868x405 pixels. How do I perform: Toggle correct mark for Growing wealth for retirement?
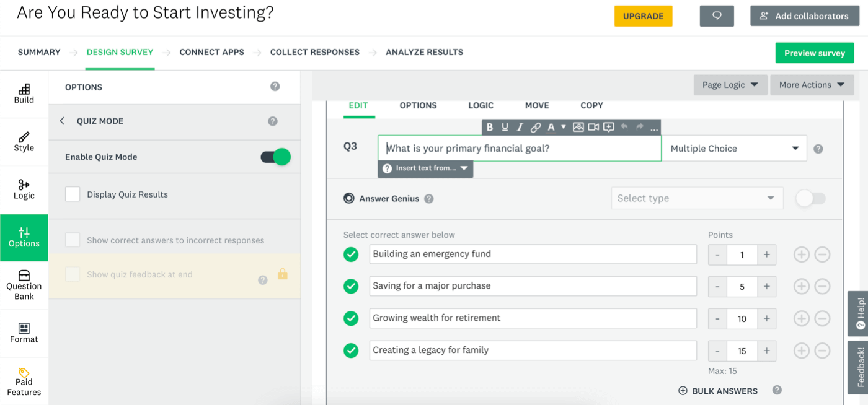click(x=351, y=318)
